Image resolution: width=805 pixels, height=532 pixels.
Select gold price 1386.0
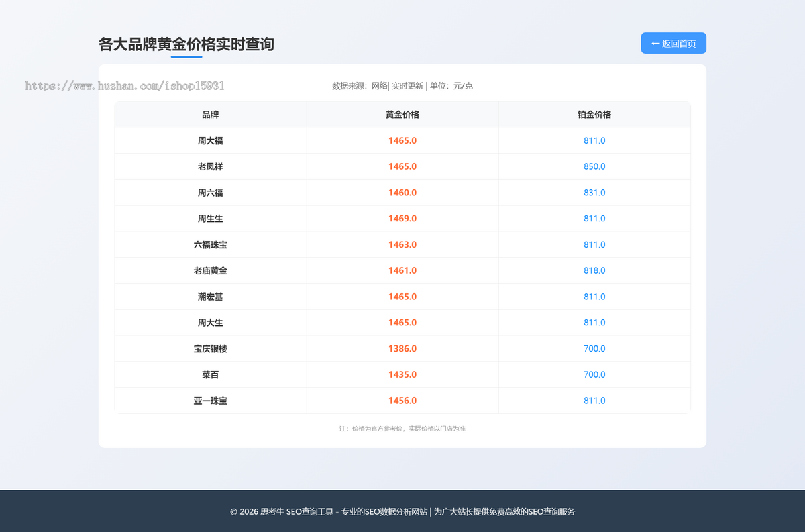tap(402, 349)
